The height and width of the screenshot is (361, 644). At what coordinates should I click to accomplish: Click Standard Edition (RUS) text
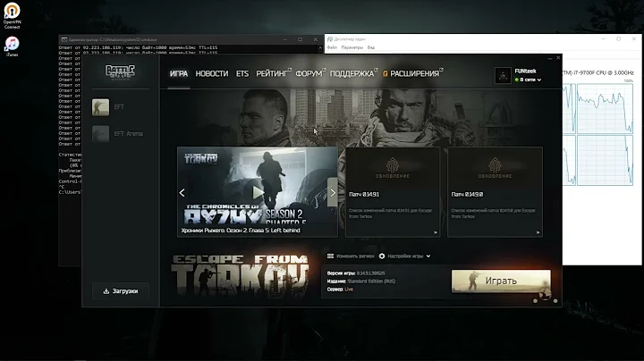point(371,281)
